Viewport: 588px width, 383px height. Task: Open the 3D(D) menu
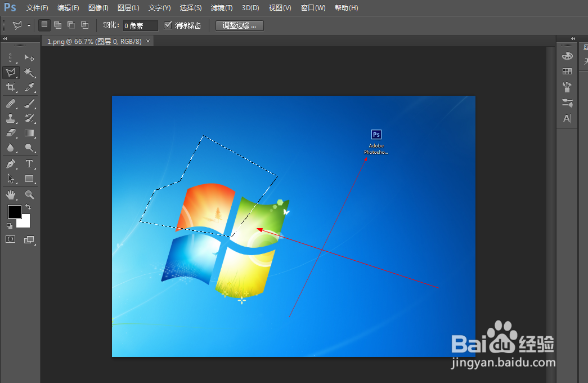click(x=250, y=8)
